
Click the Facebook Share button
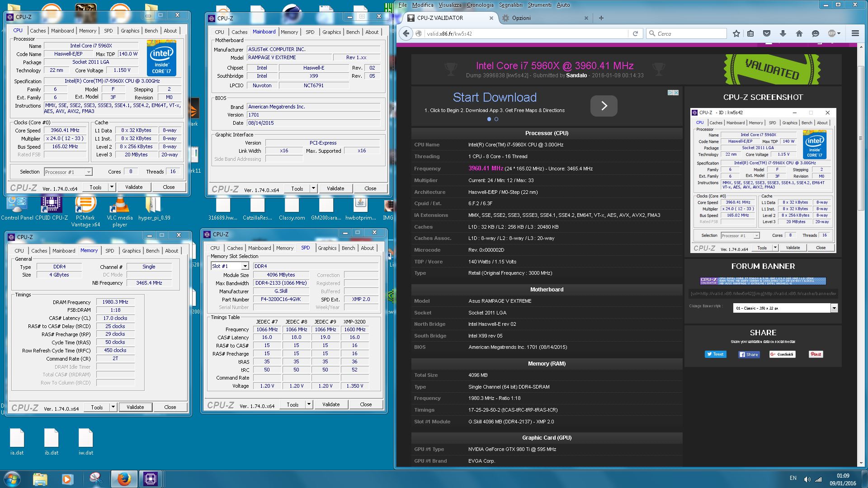pyautogui.click(x=749, y=354)
